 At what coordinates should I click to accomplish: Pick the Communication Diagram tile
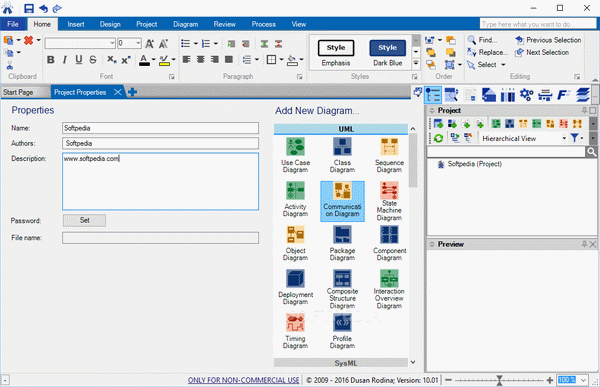click(x=342, y=201)
